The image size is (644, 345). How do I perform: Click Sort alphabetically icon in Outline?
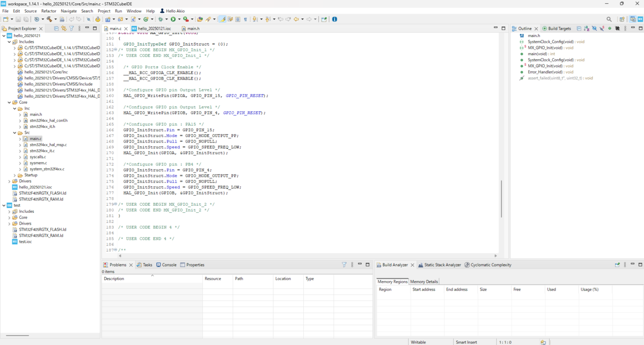pos(586,28)
